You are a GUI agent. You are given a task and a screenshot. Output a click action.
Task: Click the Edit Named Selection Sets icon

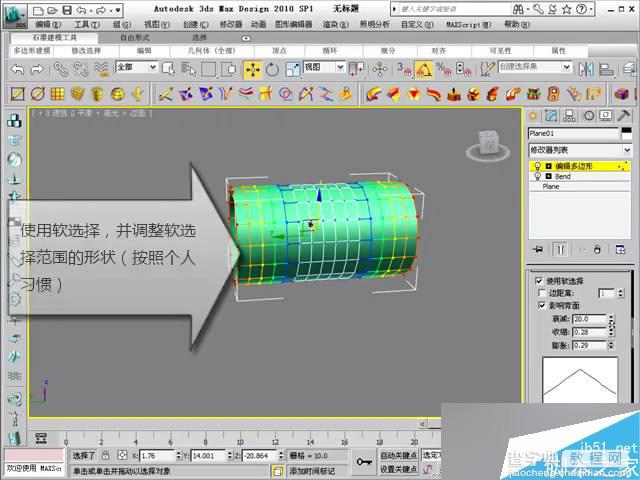click(487, 70)
